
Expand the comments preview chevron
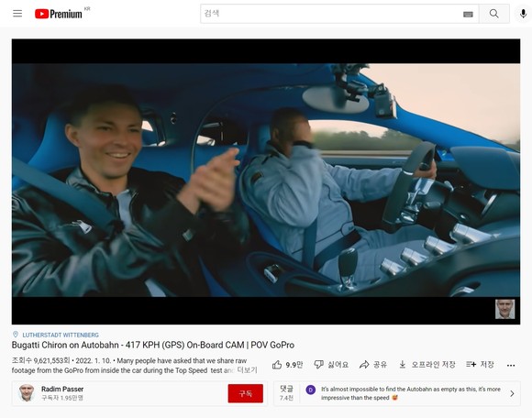512,393
